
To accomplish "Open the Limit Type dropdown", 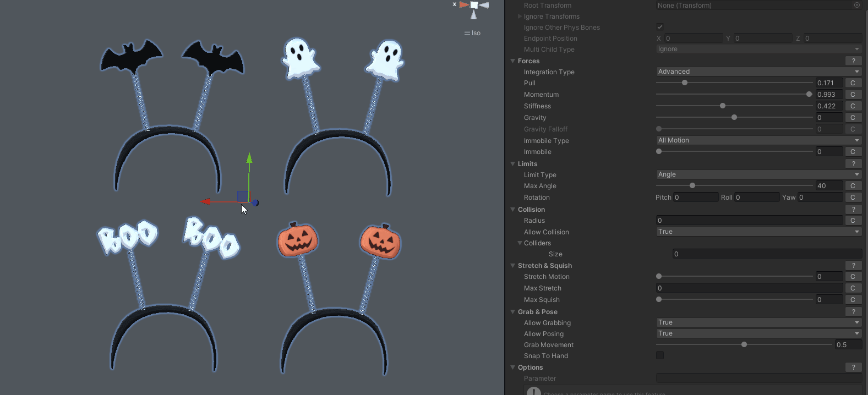I will [758, 174].
